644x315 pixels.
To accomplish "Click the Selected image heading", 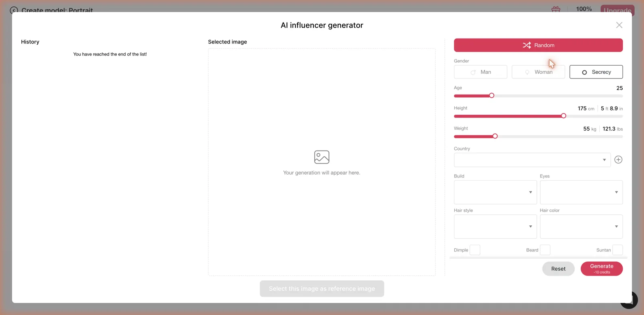I will [227, 42].
